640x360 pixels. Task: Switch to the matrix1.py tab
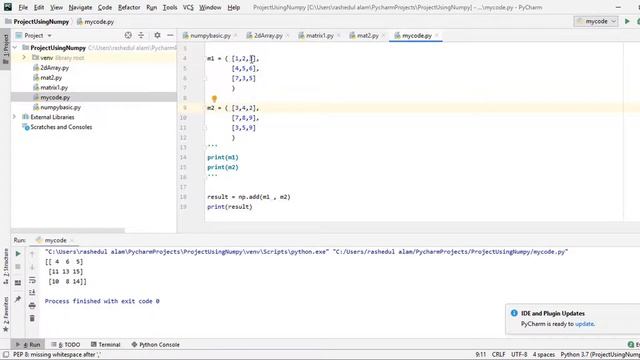320,36
